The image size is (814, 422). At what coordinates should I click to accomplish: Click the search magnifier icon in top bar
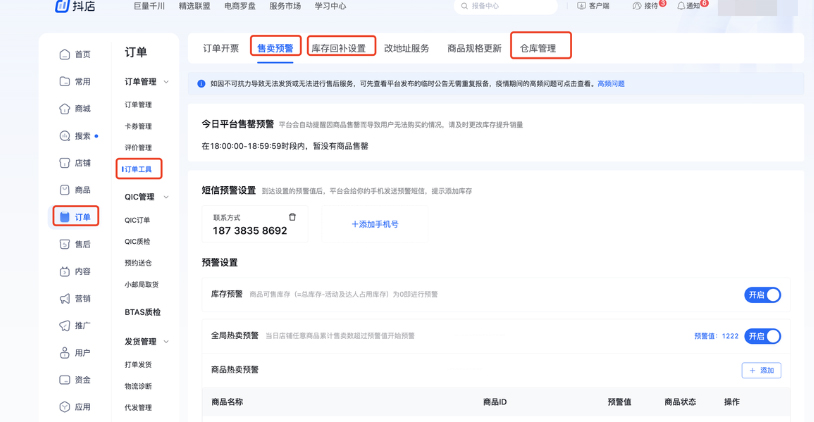click(464, 6)
